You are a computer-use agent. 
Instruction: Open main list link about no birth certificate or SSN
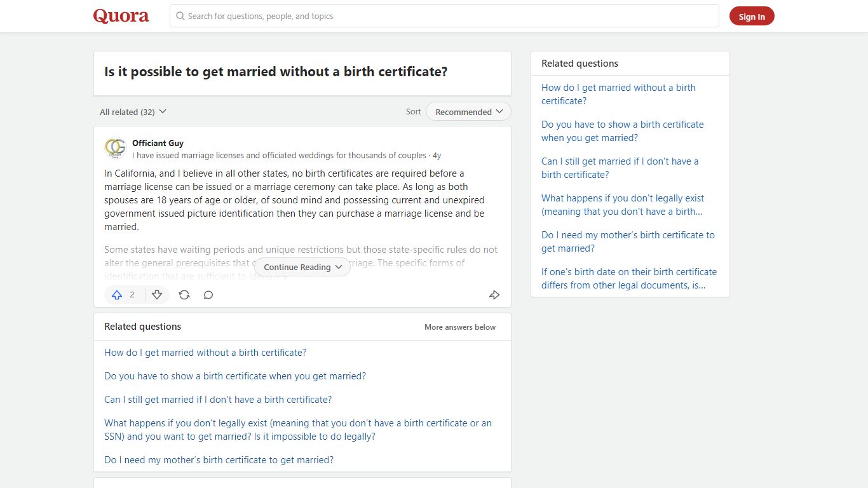(x=298, y=430)
